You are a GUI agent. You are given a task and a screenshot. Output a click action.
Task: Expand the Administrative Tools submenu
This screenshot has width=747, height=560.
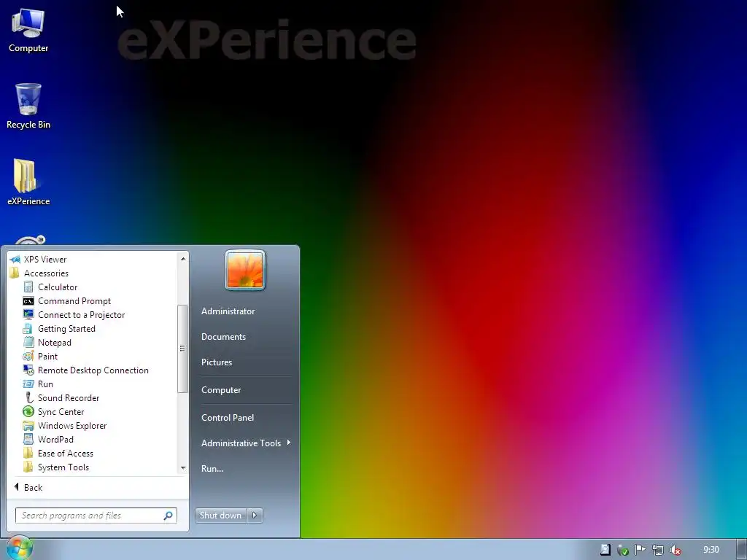pyautogui.click(x=245, y=443)
